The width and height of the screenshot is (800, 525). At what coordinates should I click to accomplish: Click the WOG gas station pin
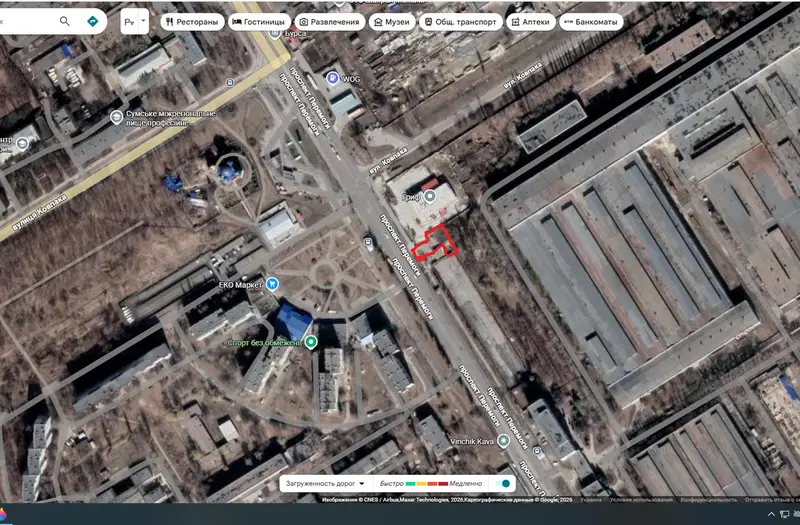tap(333, 78)
